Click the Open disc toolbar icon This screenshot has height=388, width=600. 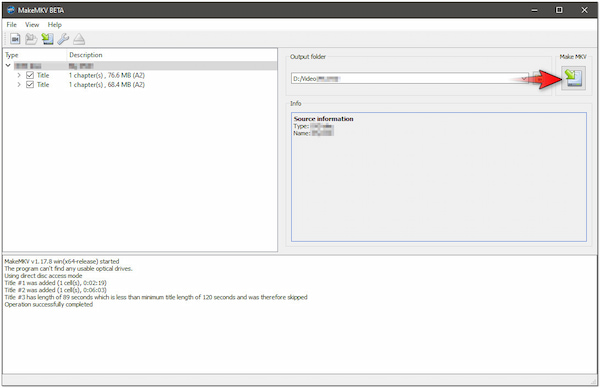click(31, 39)
